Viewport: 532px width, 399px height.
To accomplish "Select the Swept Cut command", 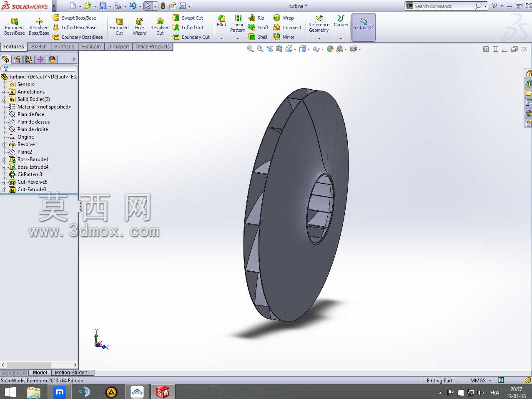I will pyautogui.click(x=188, y=18).
